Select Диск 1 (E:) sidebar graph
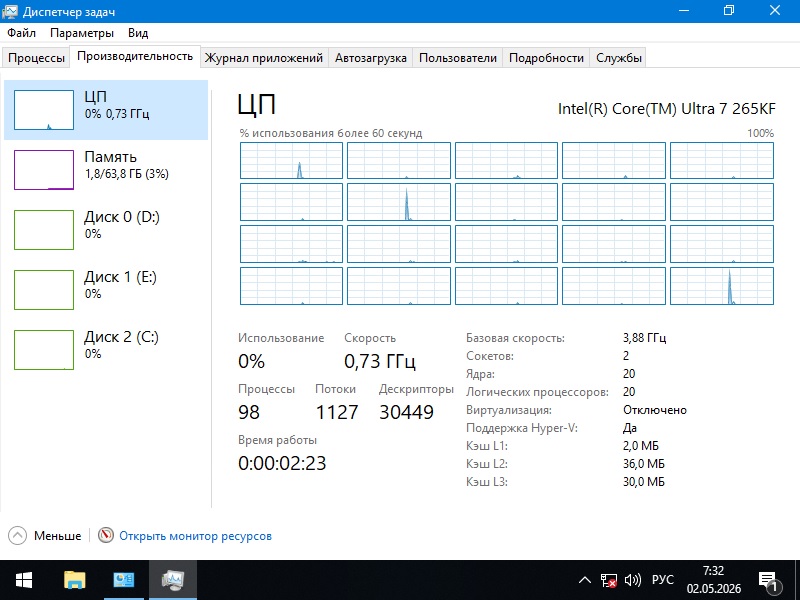The height and width of the screenshot is (600, 800). point(44,290)
